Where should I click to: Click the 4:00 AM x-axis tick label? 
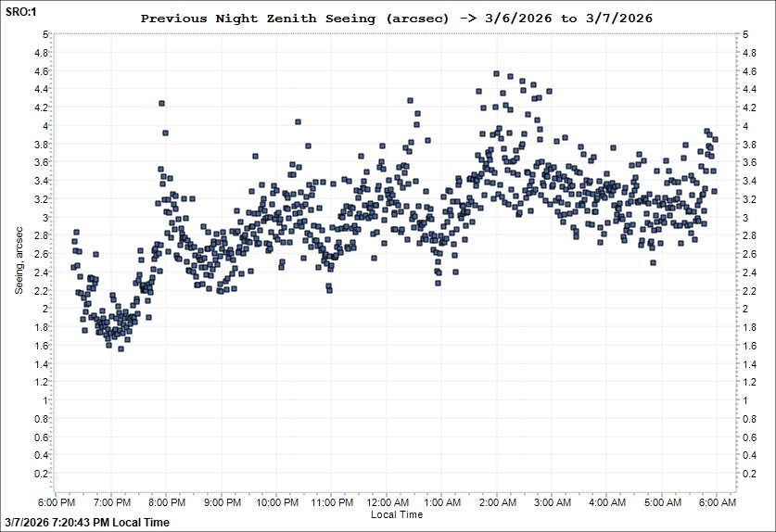(x=606, y=502)
